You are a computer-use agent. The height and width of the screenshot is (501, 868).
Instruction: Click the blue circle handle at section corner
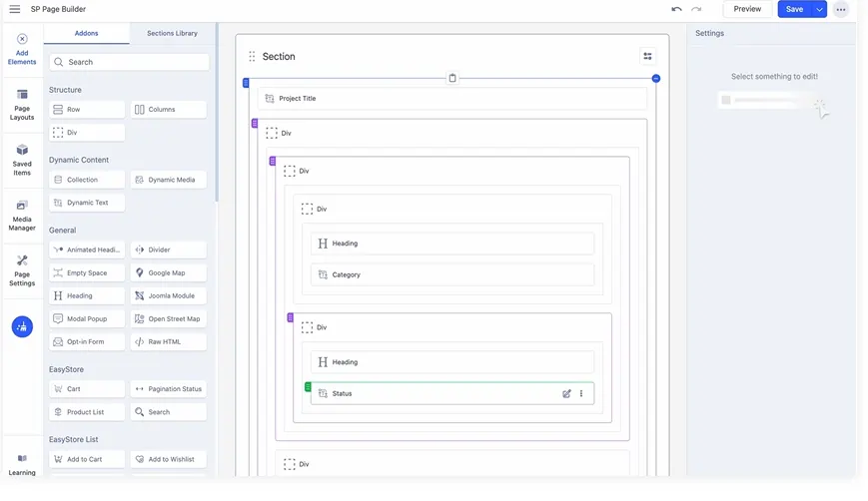click(656, 78)
